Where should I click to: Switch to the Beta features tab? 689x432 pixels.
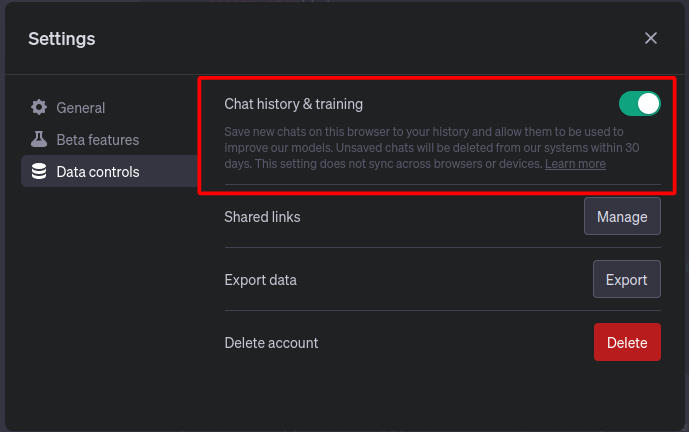[98, 140]
